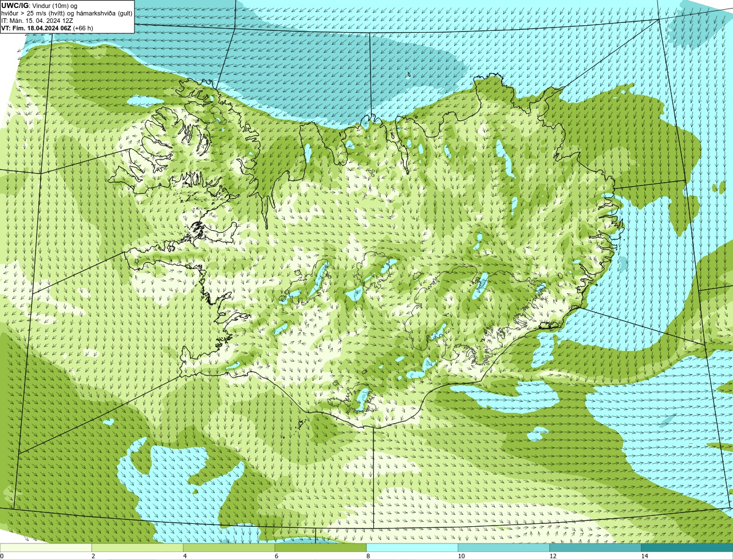Viewport: 733px width, 560px height.
Task: Click the 2–4 m/s light green legend swatch
Action: click(137, 548)
